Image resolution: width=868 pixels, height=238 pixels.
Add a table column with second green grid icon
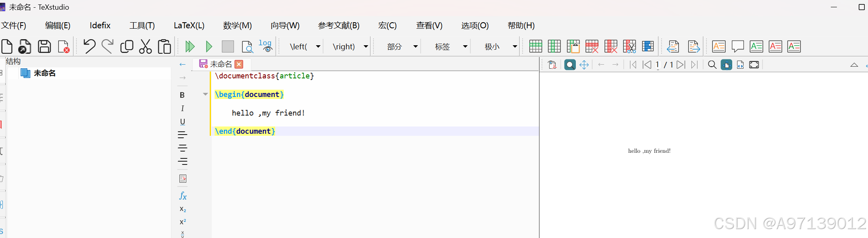point(554,46)
